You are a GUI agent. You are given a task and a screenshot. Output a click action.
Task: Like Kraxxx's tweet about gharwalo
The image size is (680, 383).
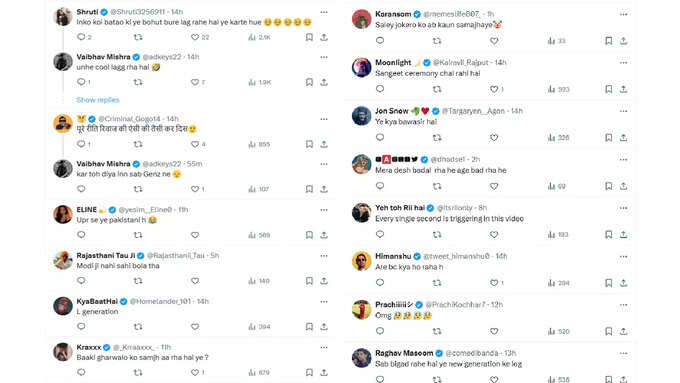tap(195, 372)
